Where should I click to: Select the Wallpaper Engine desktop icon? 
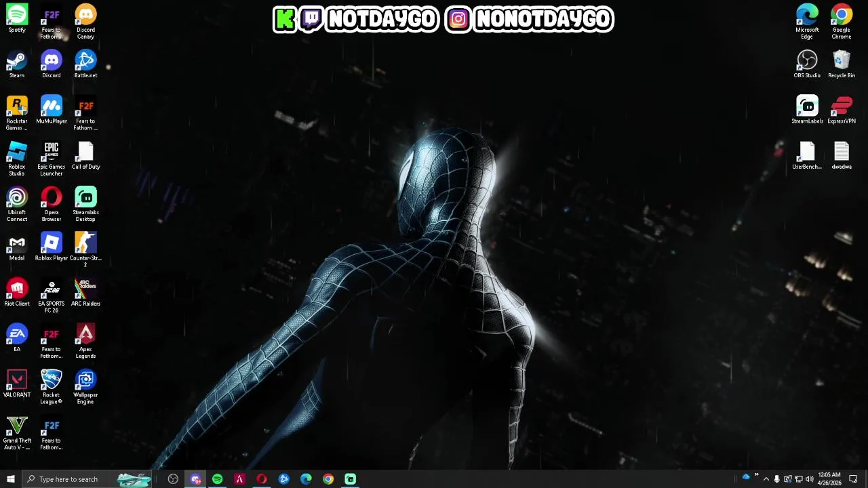(x=85, y=387)
